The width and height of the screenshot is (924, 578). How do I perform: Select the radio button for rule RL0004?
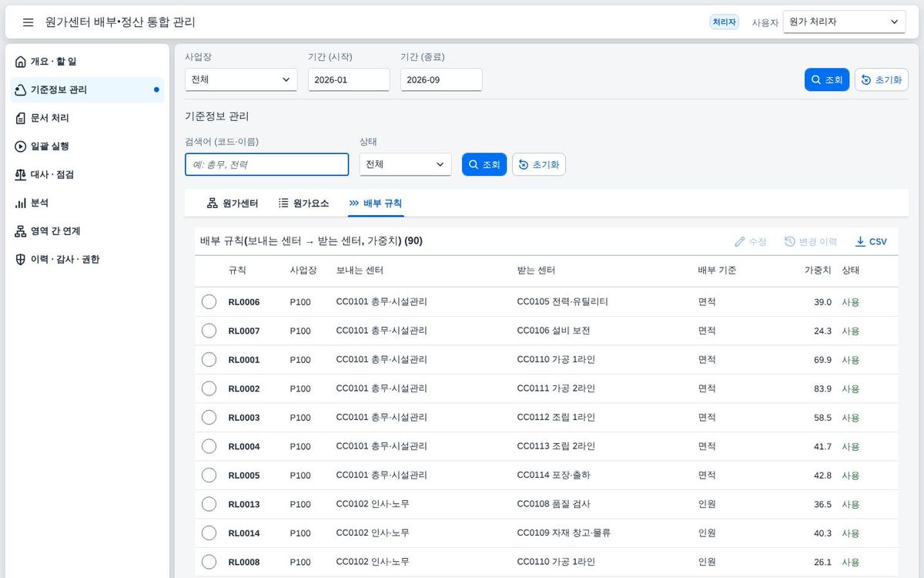click(x=209, y=446)
